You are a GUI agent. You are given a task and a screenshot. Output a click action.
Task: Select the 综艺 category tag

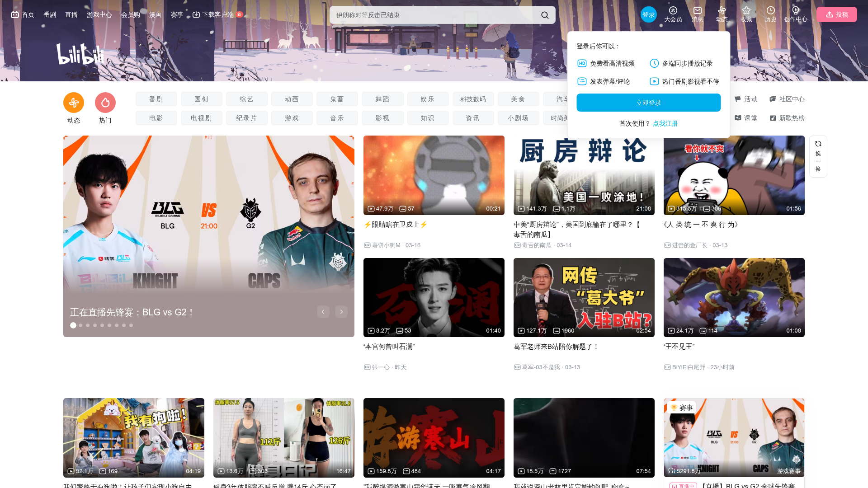(247, 99)
